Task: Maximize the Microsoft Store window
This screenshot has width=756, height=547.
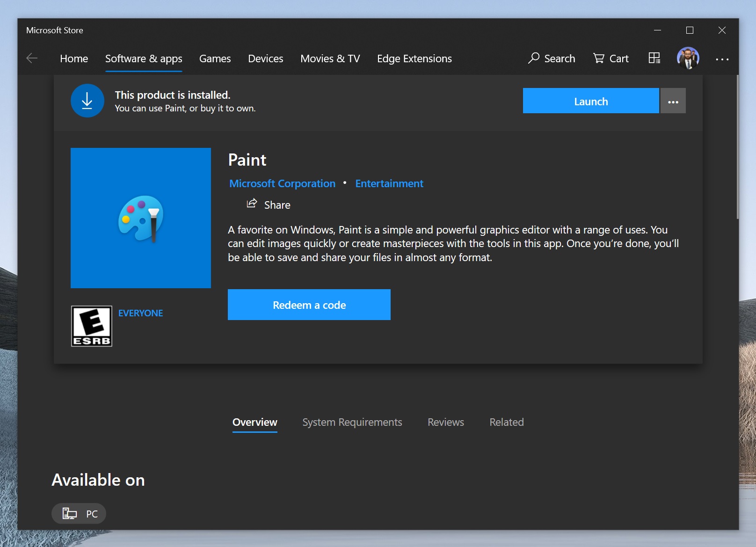Action: [690, 30]
